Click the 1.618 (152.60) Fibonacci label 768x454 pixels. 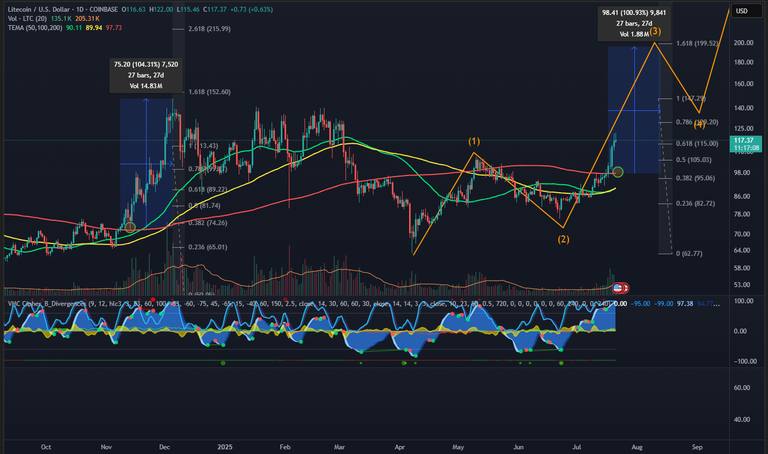pyautogui.click(x=209, y=92)
